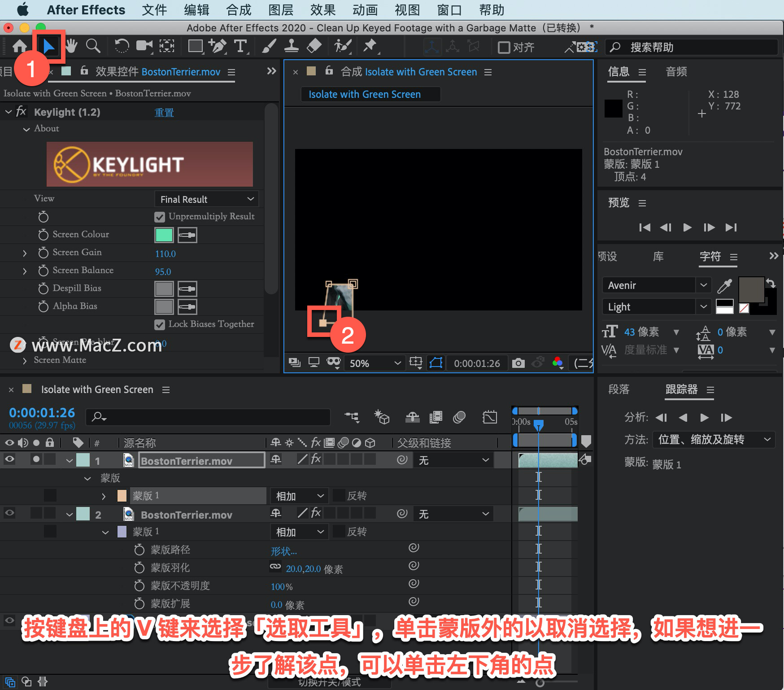This screenshot has height=690, width=784.
Task: Open the Graph Editor icon in timeline
Action: pos(490,417)
